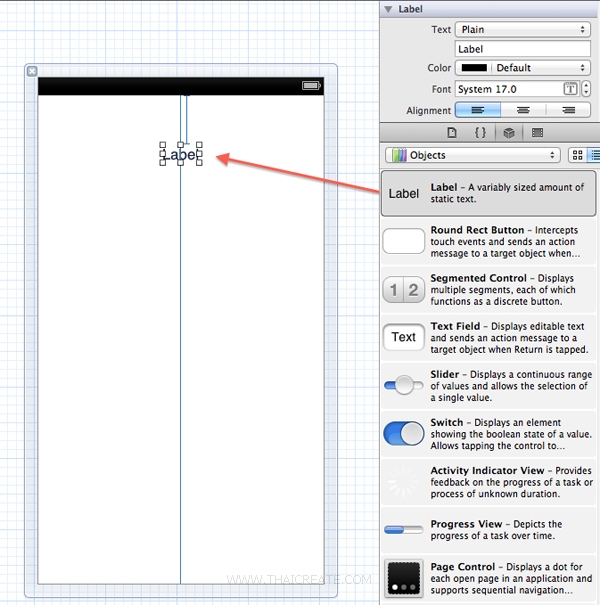Select the Label element on the canvas

click(180, 155)
